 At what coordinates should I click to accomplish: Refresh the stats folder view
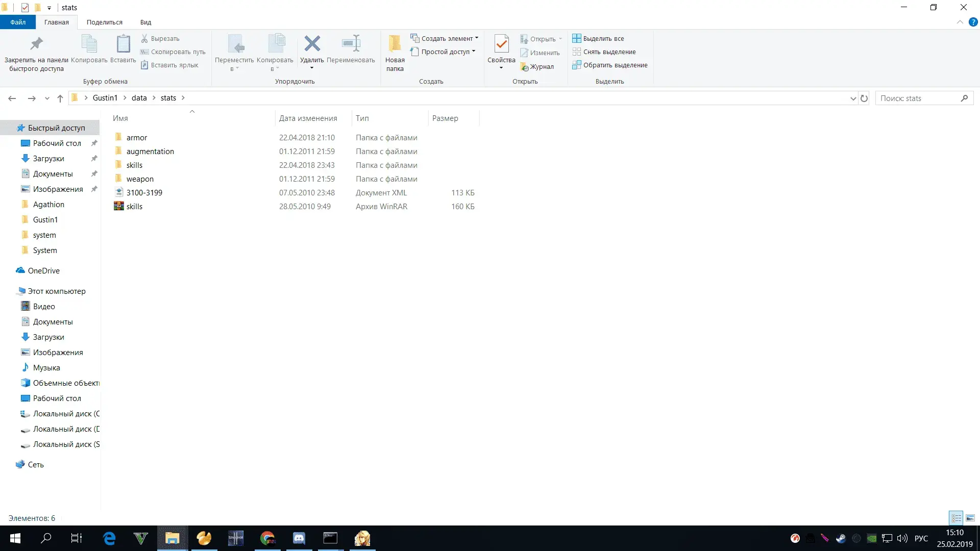864,98
